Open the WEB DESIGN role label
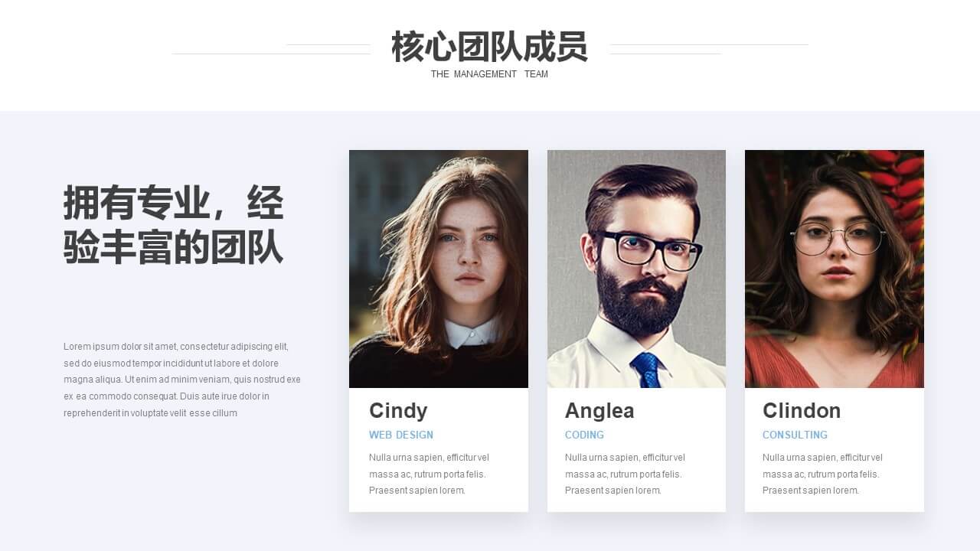The width and height of the screenshot is (980, 551). (x=401, y=435)
